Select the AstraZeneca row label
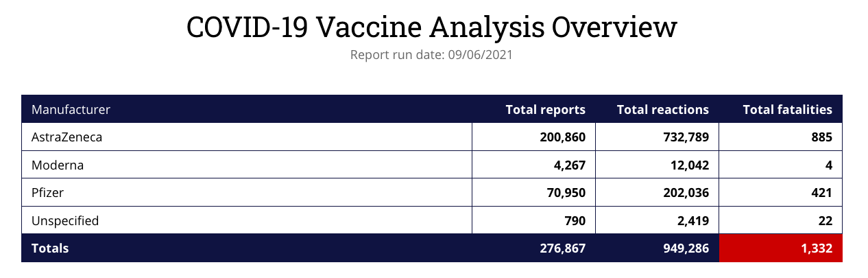The image size is (868, 278). (67, 137)
